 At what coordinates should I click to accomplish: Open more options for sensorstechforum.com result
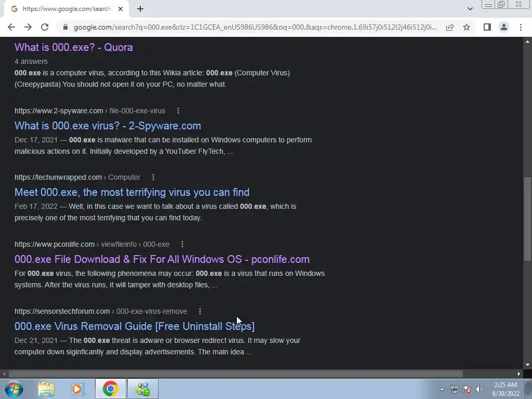pyautogui.click(x=200, y=311)
